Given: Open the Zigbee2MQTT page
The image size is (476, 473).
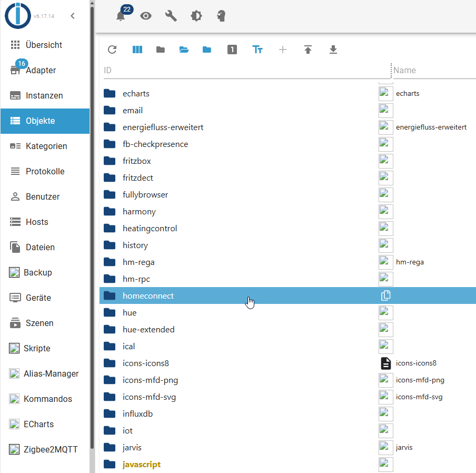Looking at the screenshot, I should point(45,450).
